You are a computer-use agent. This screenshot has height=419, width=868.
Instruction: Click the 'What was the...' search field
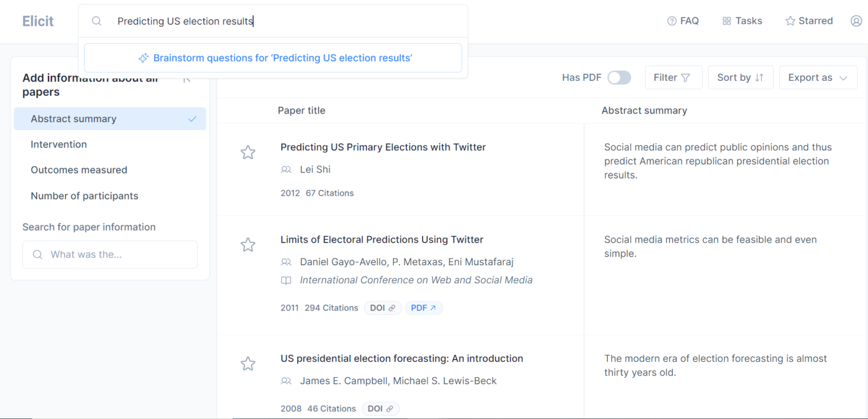click(110, 254)
